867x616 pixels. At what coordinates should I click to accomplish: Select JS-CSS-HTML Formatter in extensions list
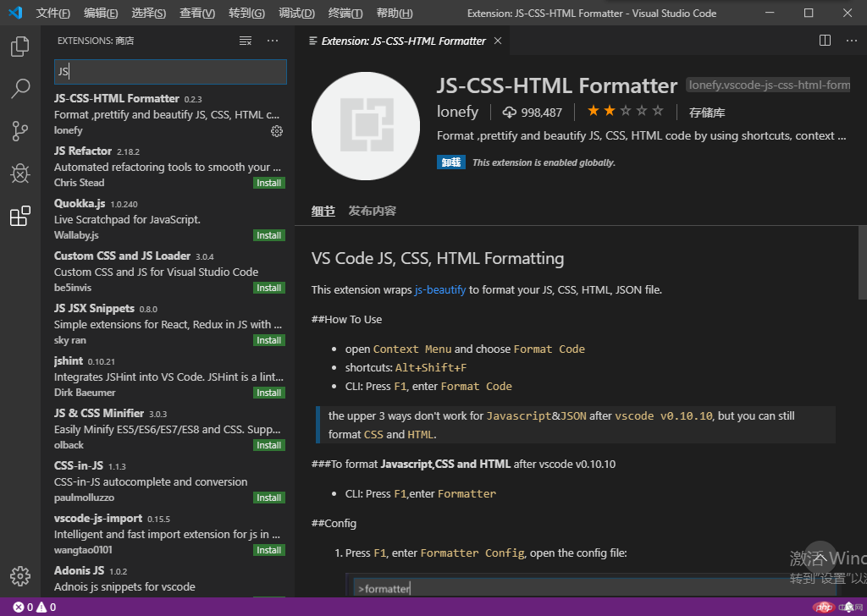(x=168, y=114)
